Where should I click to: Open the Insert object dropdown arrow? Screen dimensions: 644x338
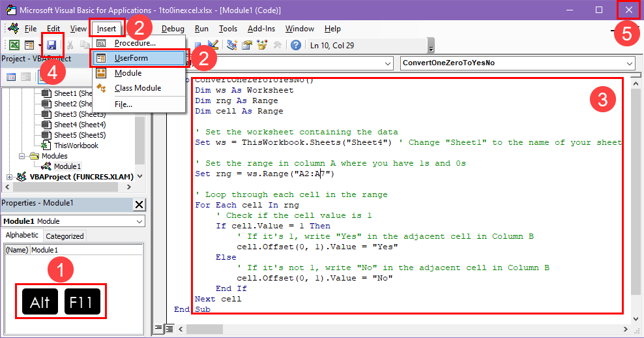(x=39, y=45)
